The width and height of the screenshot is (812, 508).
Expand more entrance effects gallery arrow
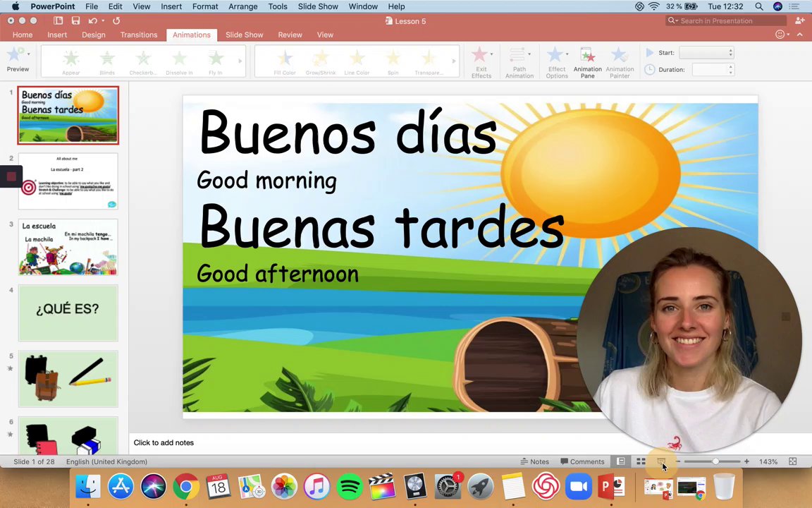click(x=240, y=61)
